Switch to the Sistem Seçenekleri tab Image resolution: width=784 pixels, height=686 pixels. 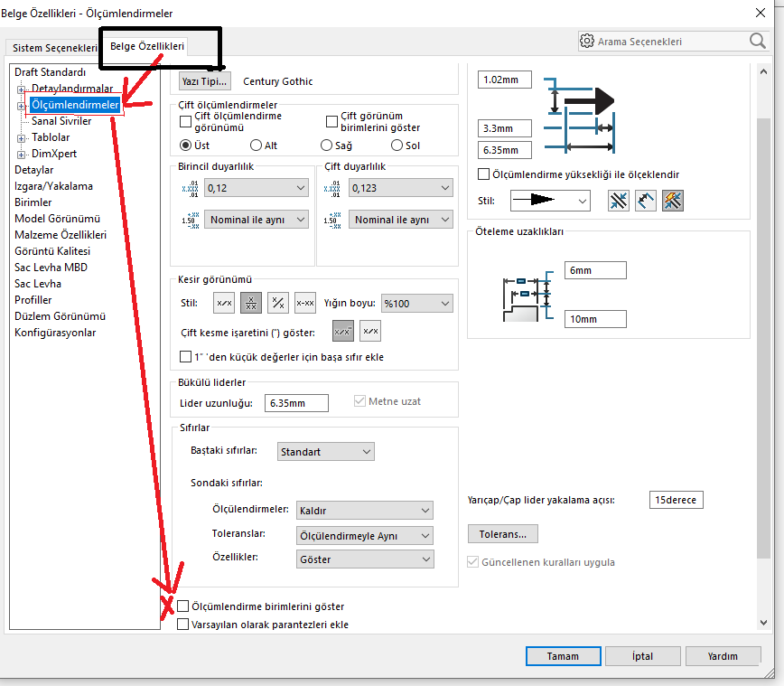pyautogui.click(x=54, y=47)
